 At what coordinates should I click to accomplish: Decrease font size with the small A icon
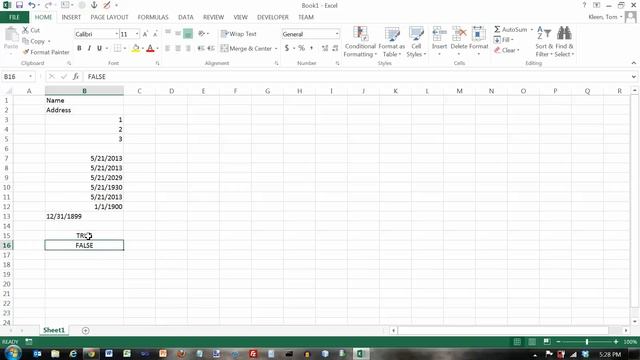point(155,34)
